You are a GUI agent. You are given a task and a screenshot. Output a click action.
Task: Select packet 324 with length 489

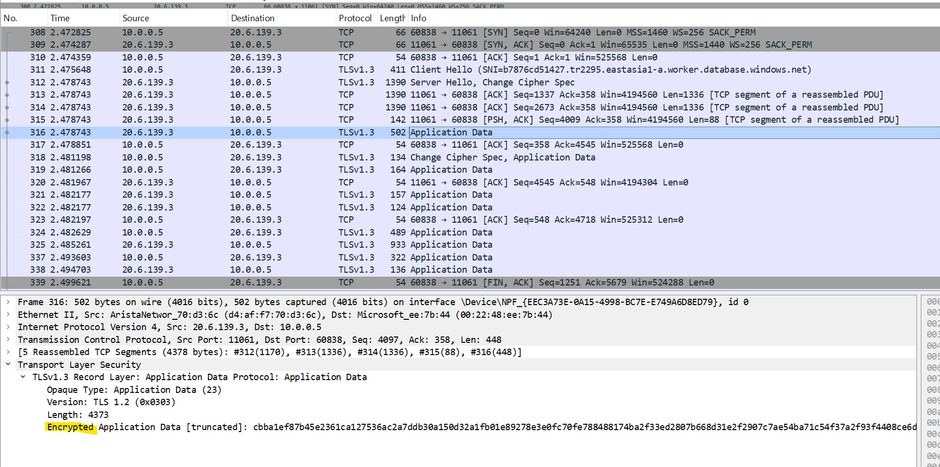click(470, 233)
